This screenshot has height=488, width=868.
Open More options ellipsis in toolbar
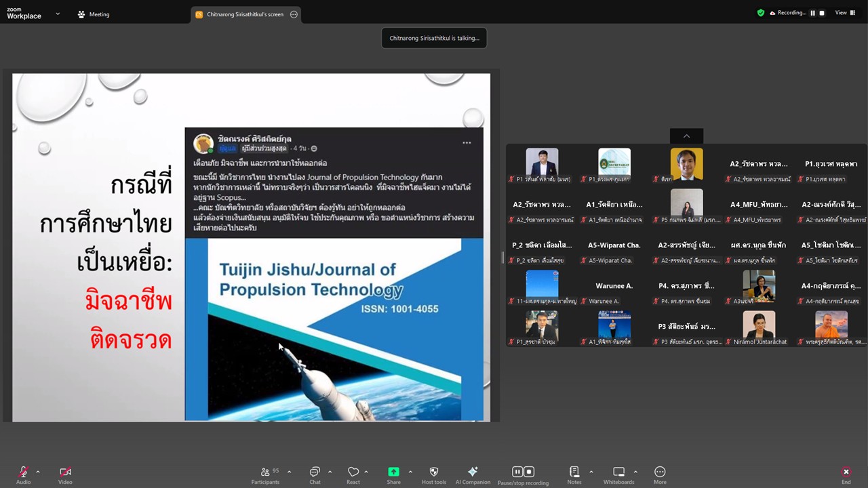[x=660, y=474]
